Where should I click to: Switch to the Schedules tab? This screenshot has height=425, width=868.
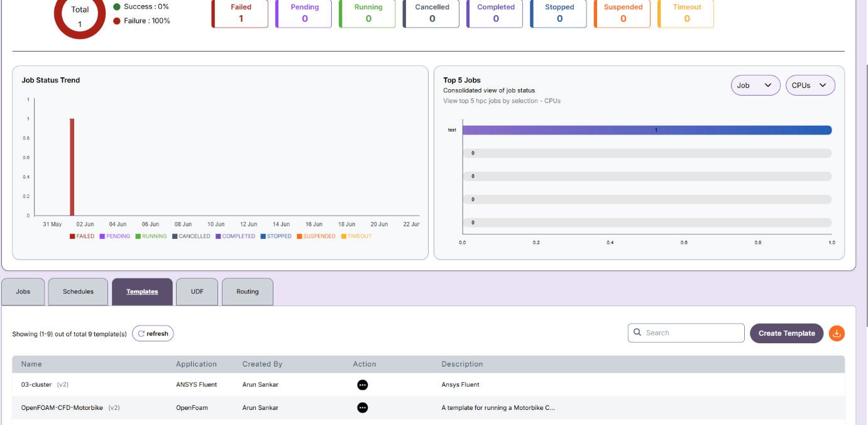(78, 292)
